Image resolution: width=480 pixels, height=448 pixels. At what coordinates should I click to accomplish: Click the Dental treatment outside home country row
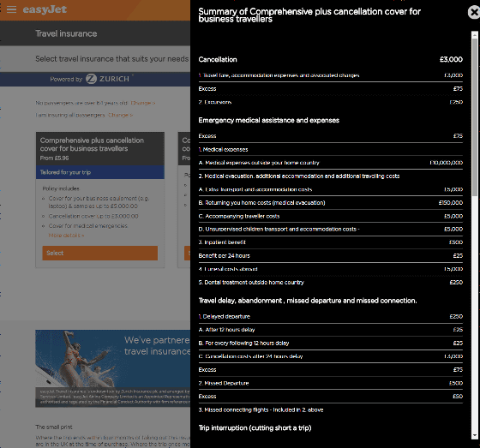[331, 283]
